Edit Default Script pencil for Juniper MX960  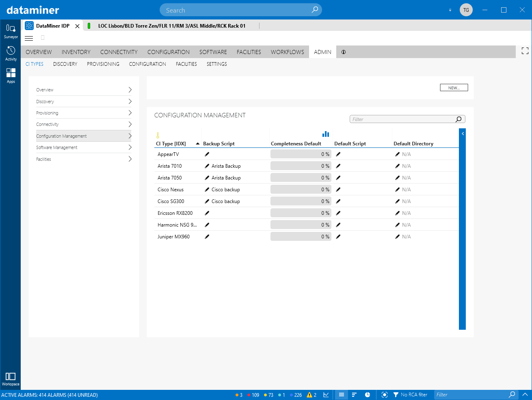point(338,237)
